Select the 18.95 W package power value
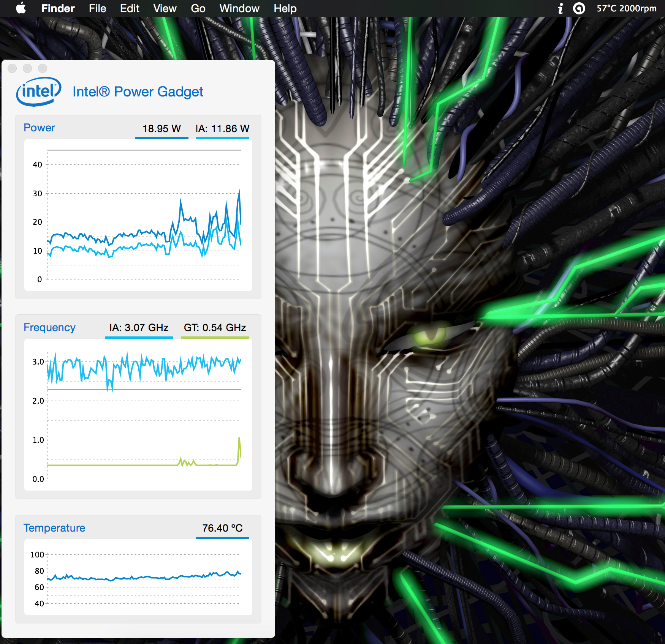 (162, 129)
